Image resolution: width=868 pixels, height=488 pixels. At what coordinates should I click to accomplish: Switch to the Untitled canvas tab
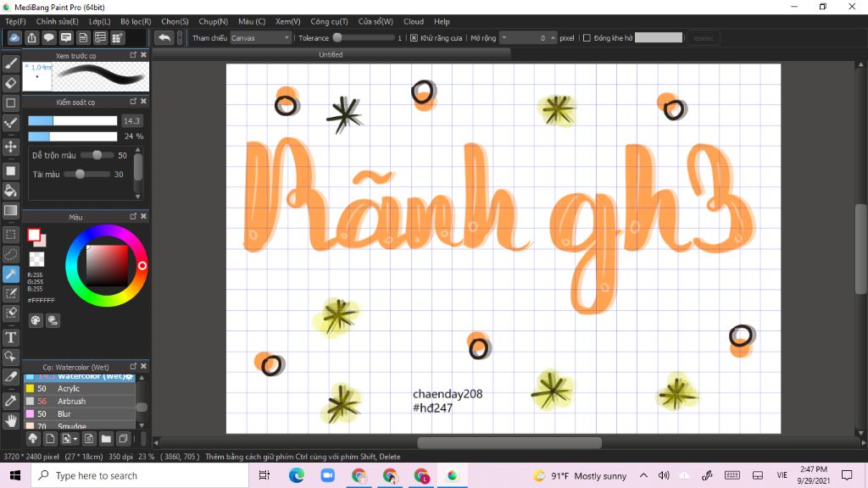point(331,55)
